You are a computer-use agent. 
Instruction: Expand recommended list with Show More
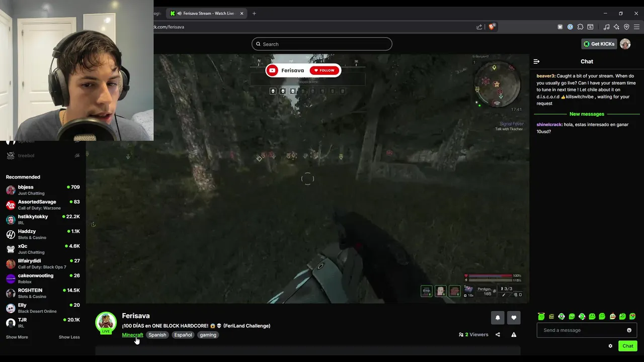[x=17, y=337]
